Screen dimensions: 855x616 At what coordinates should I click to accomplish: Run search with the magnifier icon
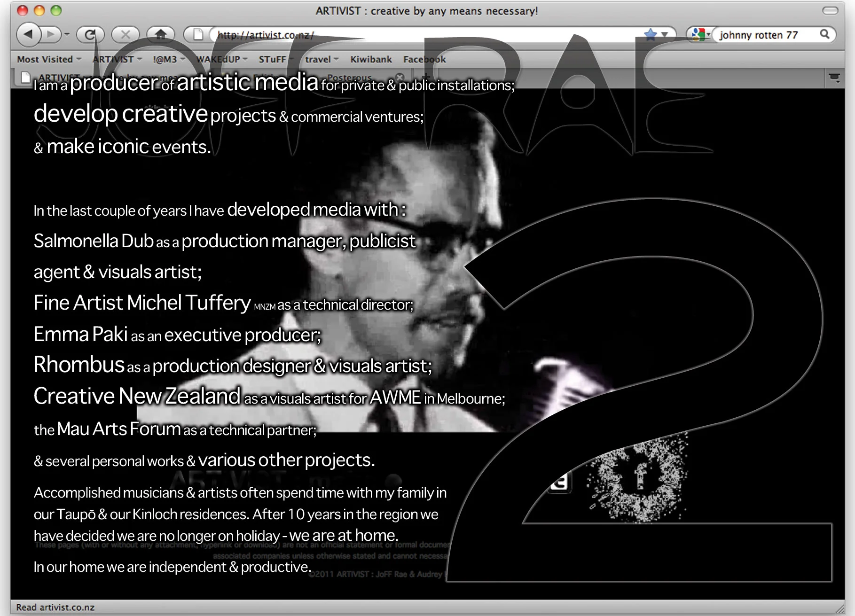(824, 34)
